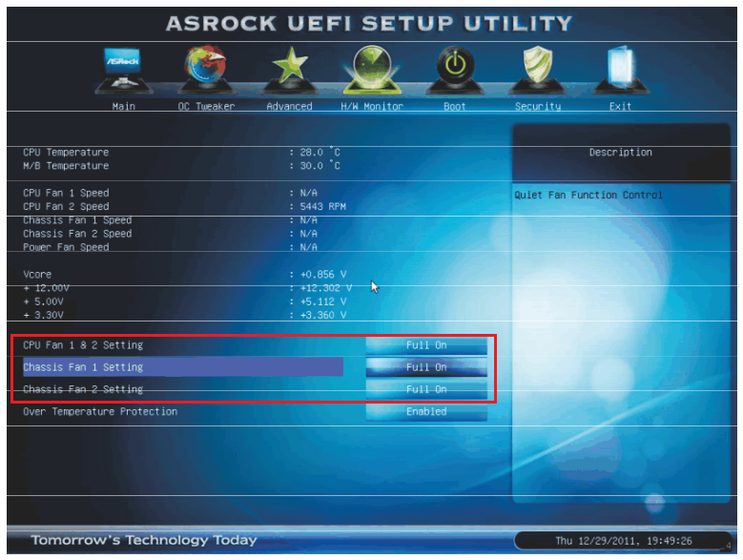Click the 28.0 °C temperature value
This screenshot has height=560, width=743.
coord(320,152)
